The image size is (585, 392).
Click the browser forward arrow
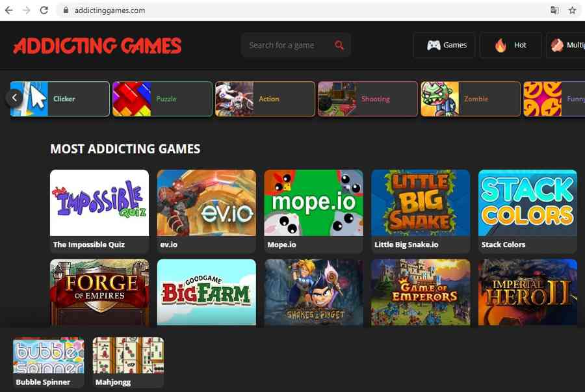click(26, 10)
